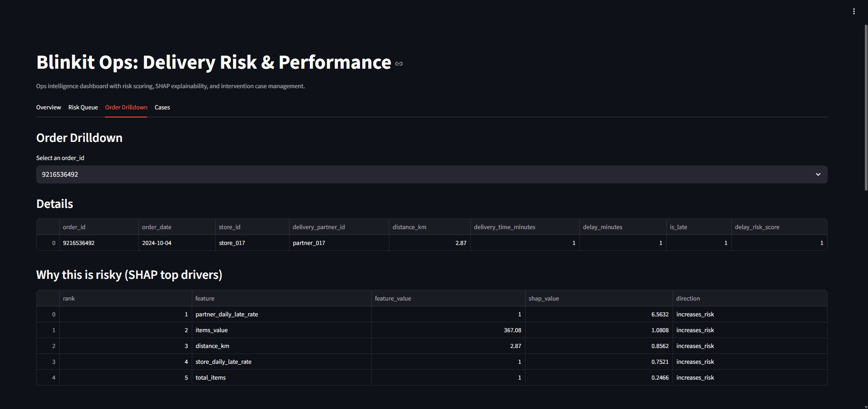The width and height of the screenshot is (868, 409).
Task: Click the direction column header
Action: (750, 298)
